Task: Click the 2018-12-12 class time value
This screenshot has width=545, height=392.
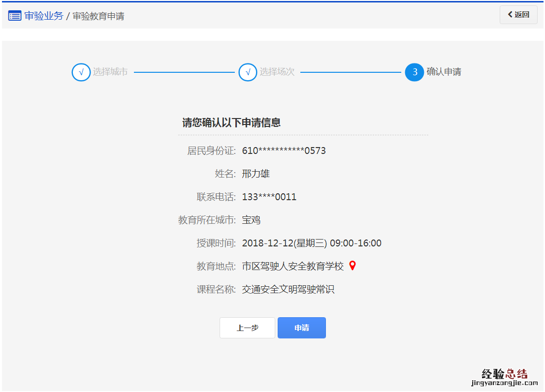Action: click(x=312, y=243)
